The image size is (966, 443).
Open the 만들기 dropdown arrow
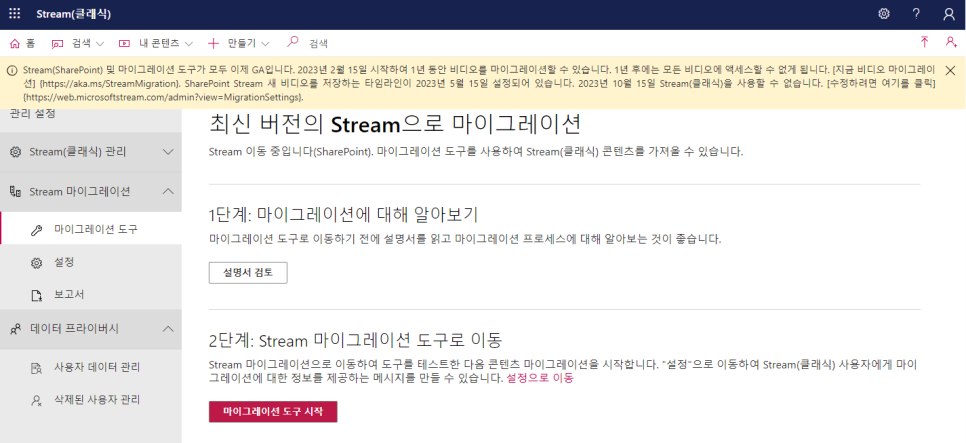coord(266,44)
